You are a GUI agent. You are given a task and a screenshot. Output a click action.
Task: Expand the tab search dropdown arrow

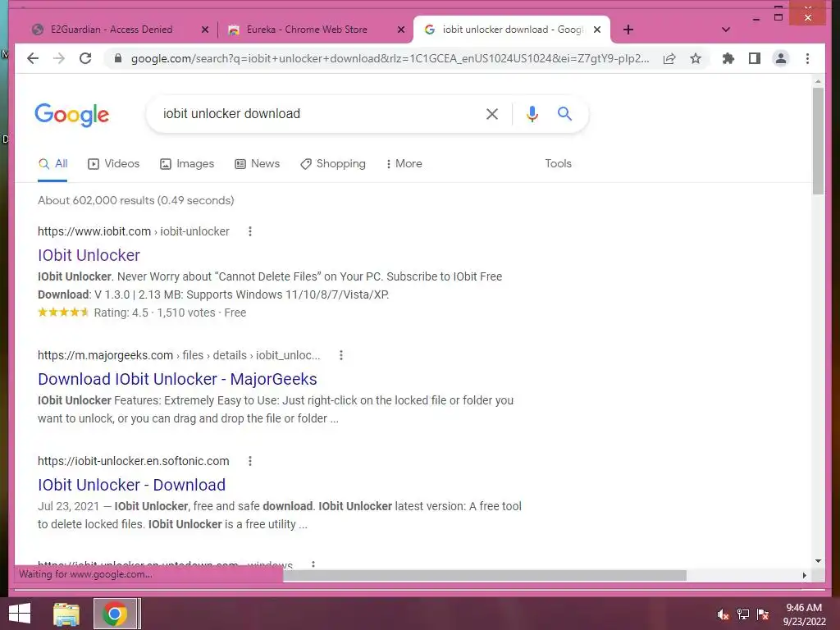[726, 30]
